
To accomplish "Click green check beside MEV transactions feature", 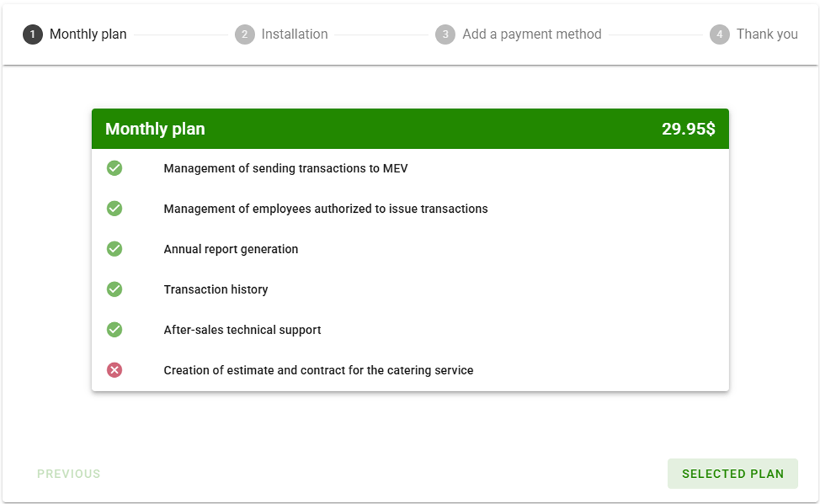I will point(115,168).
